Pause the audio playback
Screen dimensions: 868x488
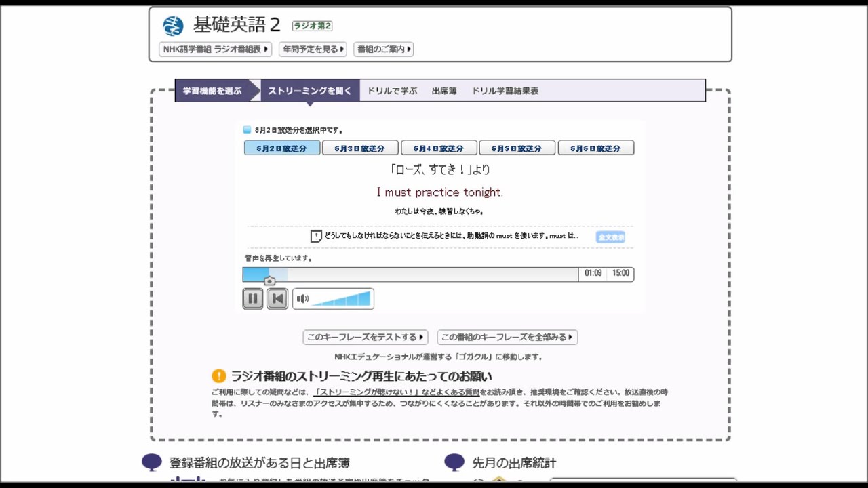pos(253,298)
